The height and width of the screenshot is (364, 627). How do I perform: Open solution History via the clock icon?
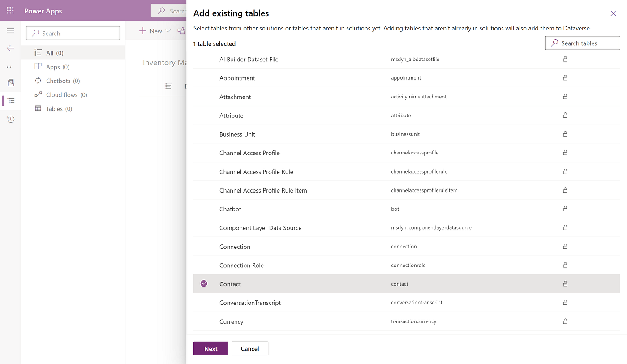tap(10, 119)
